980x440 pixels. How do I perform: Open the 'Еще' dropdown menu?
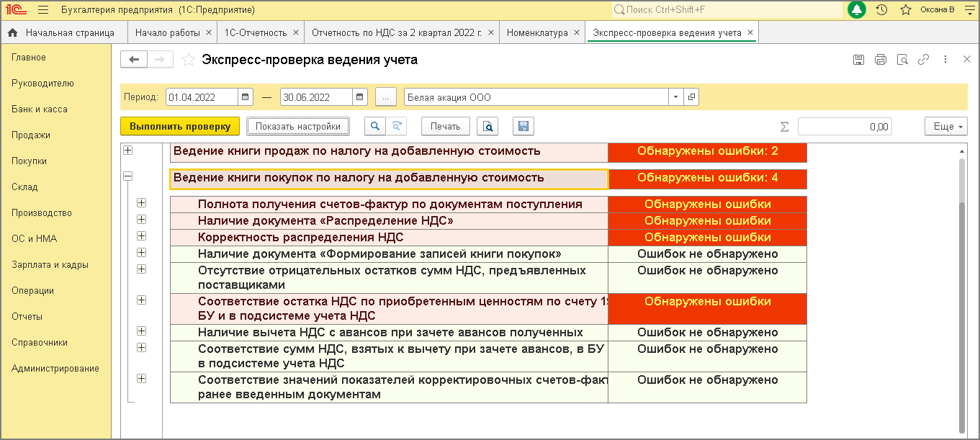946,126
